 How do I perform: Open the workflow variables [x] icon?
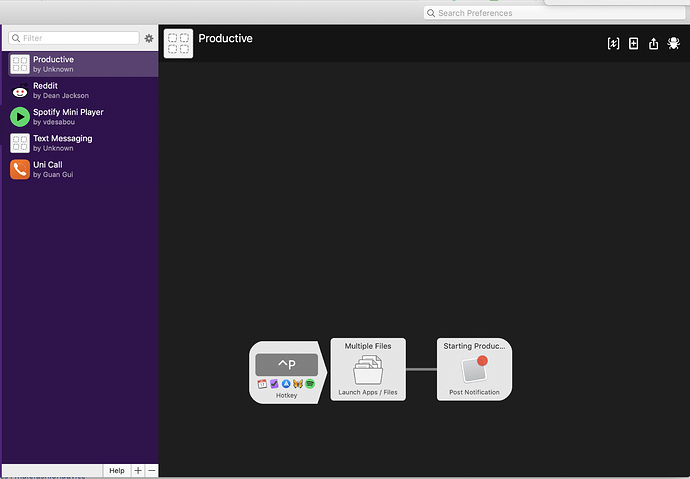coord(613,44)
